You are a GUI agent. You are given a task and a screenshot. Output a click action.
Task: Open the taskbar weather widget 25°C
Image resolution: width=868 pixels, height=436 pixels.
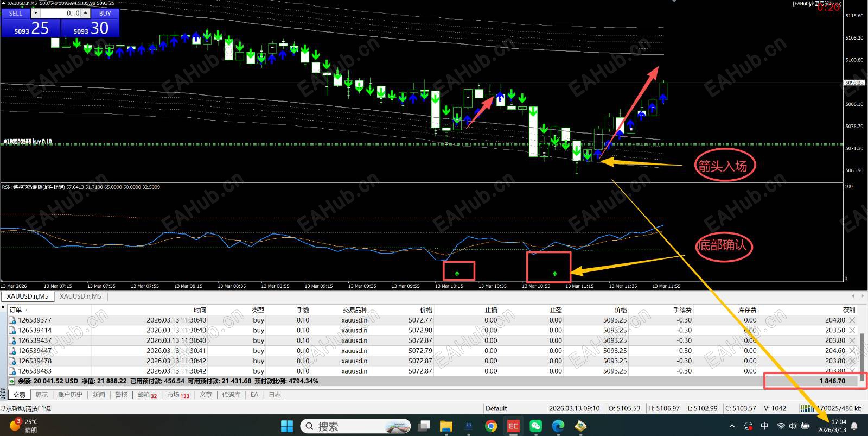(24, 426)
